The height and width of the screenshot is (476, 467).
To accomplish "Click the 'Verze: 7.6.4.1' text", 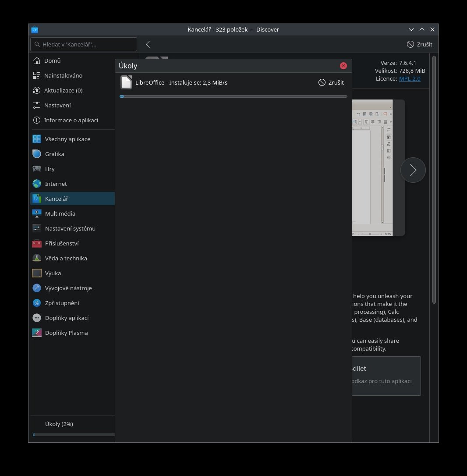I will pos(398,63).
